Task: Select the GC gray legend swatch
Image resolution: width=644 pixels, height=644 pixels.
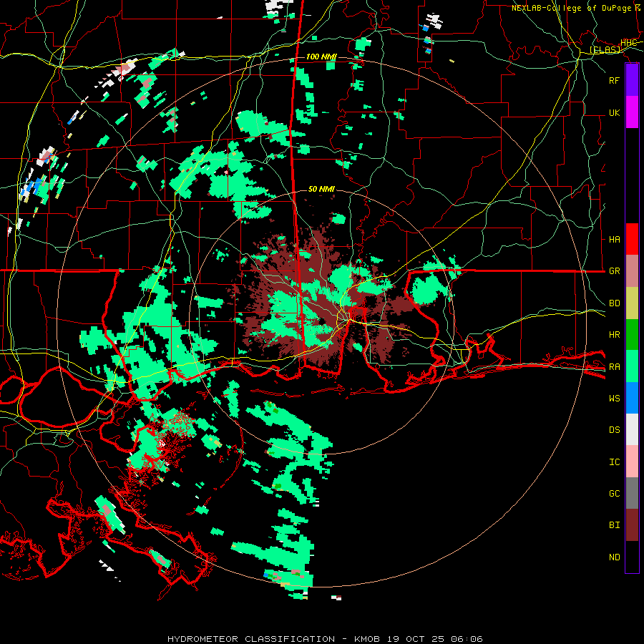Action: (x=632, y=493)
